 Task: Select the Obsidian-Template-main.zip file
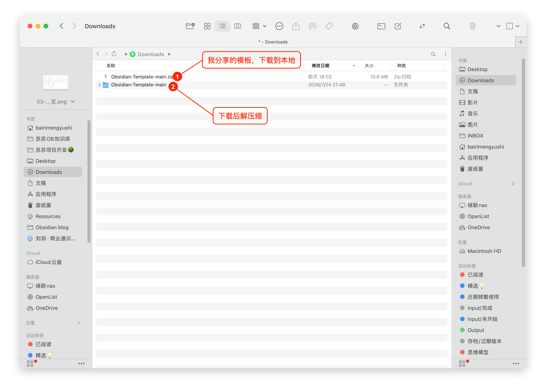coord(272,77)
